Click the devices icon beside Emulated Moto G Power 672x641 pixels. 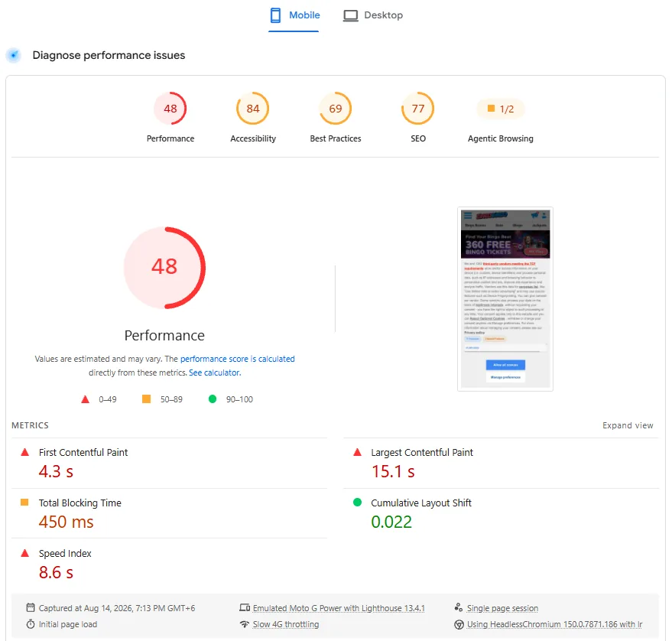click(245, 607)
